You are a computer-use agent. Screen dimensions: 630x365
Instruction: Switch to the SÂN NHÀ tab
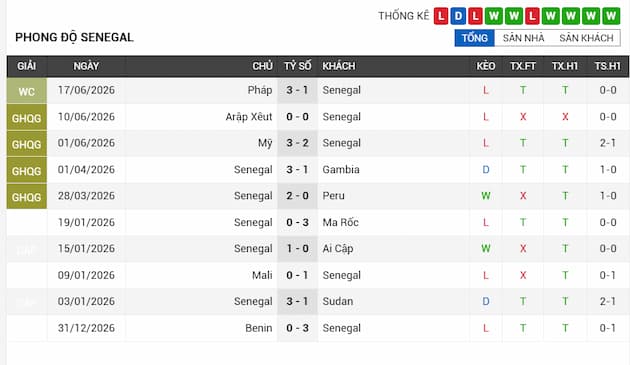coord(523,38)
